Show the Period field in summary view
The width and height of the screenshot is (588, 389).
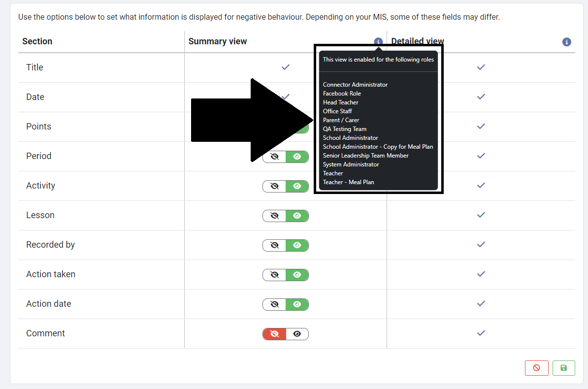coord(297,157)
